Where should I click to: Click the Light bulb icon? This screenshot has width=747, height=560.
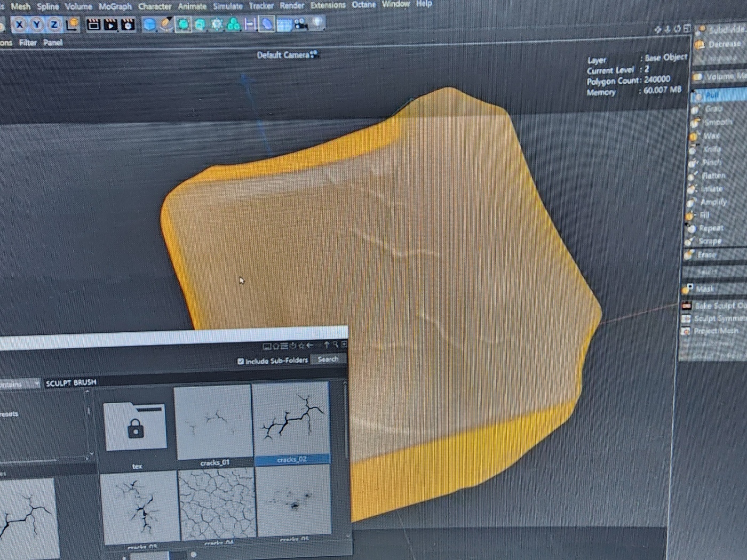tap(318, 23)
